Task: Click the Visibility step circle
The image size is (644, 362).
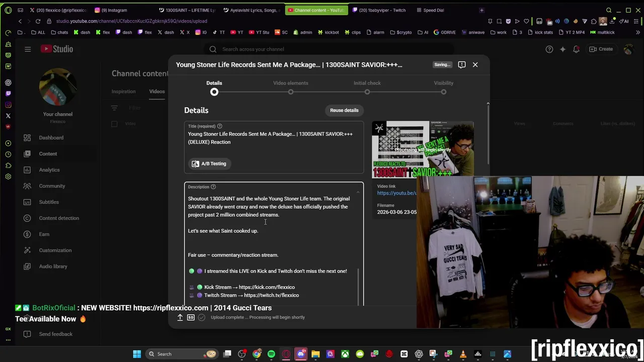Action: click(x=443, y=92)
